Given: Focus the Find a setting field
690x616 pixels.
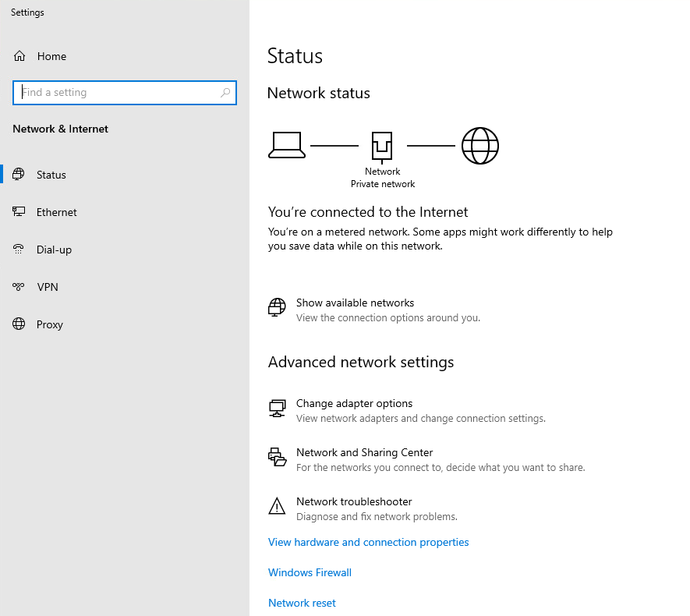Looking at the screenshot, I should (x=125, y=92).
